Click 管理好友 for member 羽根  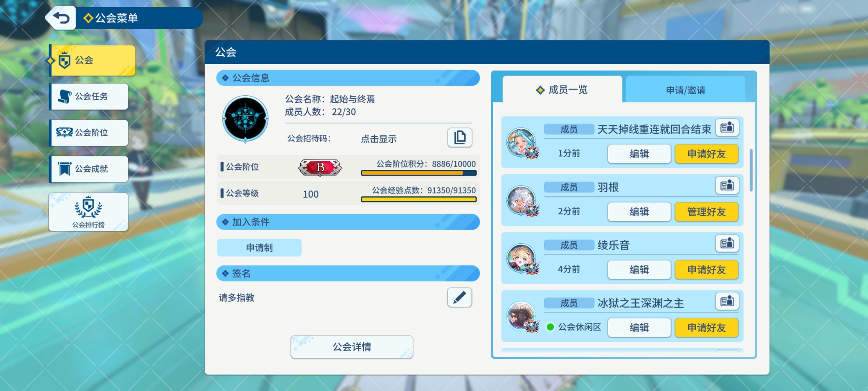coord(706,212)
